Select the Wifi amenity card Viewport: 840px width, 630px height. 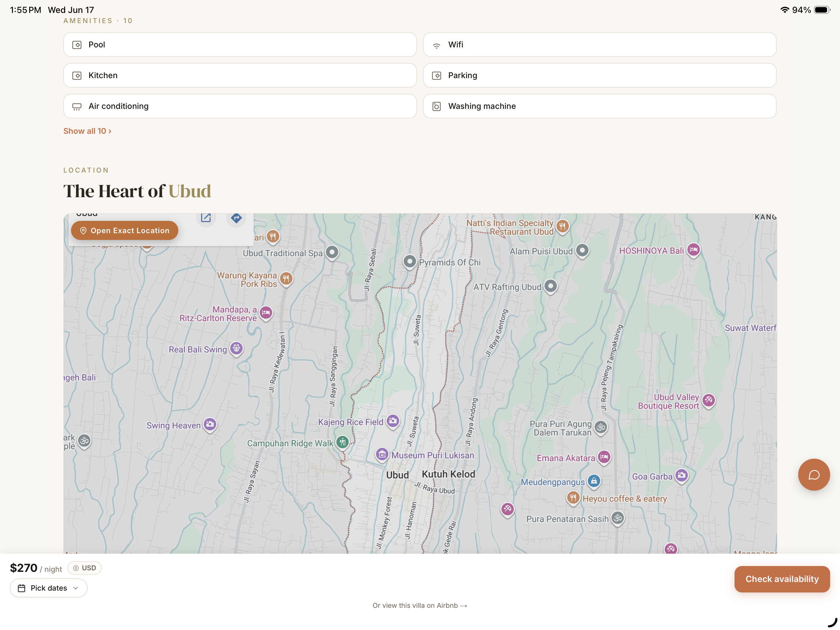click(600, 45)
